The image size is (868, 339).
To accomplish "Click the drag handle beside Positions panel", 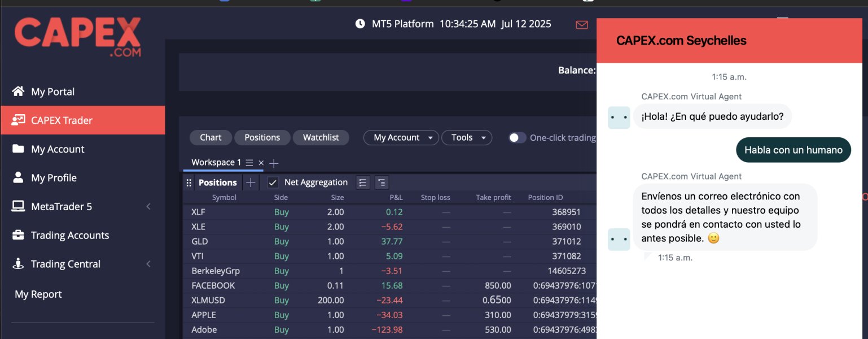I will click(189, 182).
